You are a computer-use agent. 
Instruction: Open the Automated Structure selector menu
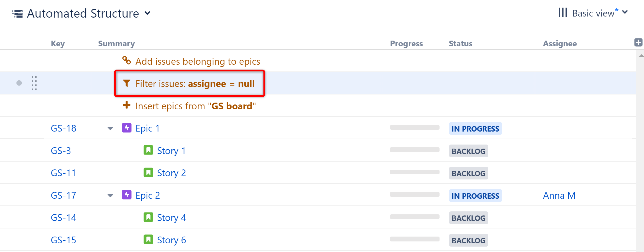147,13
